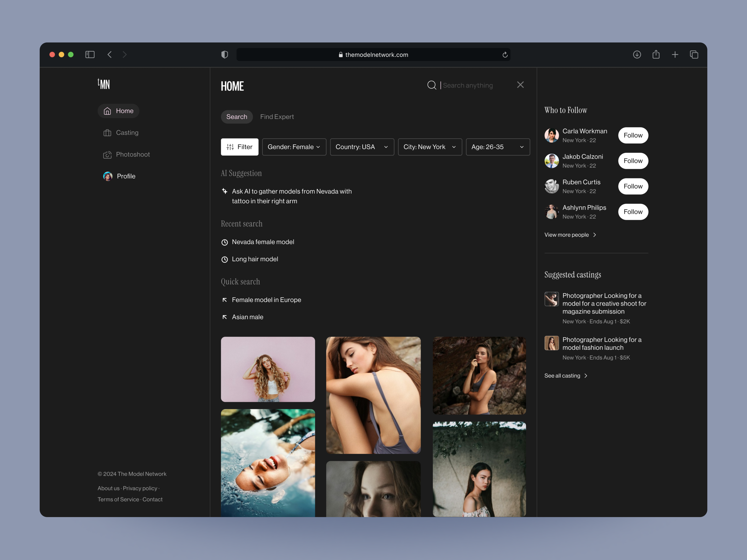Click the magnifier search icon
The width and height of the screenshot is (747, 560).
(x=432, y=85)
